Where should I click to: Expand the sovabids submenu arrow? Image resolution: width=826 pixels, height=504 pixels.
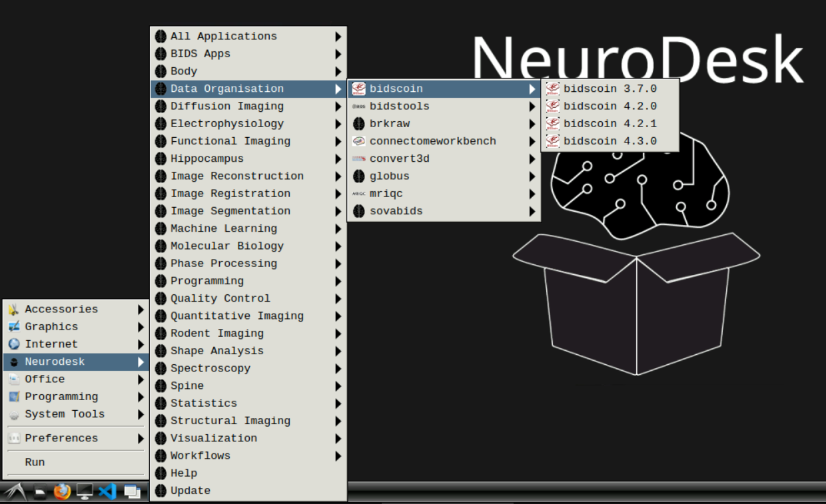click(532, 211)
